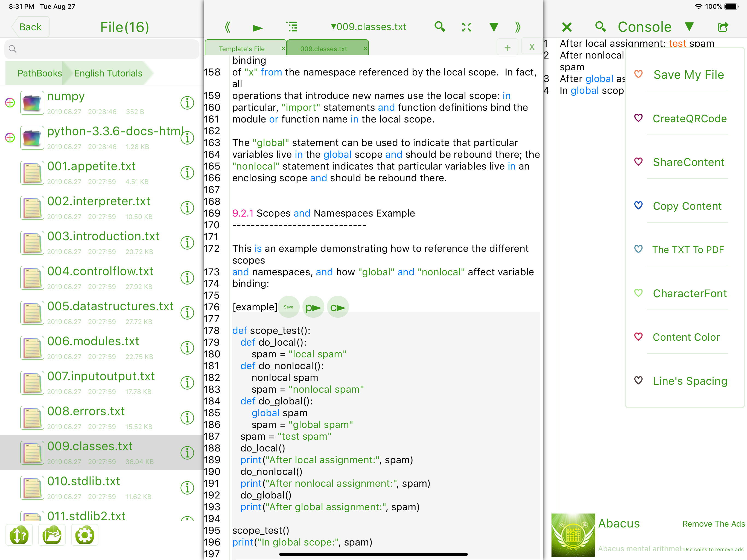
Task: Click the Console share export icon
Action: pyautogui.click(x=723, y=27)
